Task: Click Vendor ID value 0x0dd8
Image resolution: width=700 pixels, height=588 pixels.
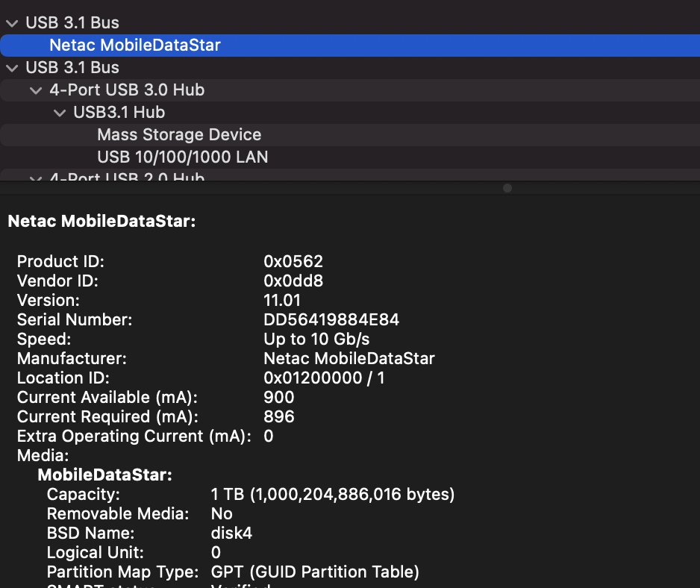Action: [x=293, y=281]
